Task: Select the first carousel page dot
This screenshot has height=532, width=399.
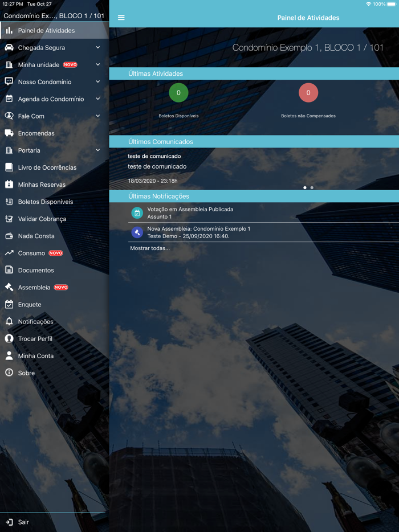Action: tap(305, 187)
